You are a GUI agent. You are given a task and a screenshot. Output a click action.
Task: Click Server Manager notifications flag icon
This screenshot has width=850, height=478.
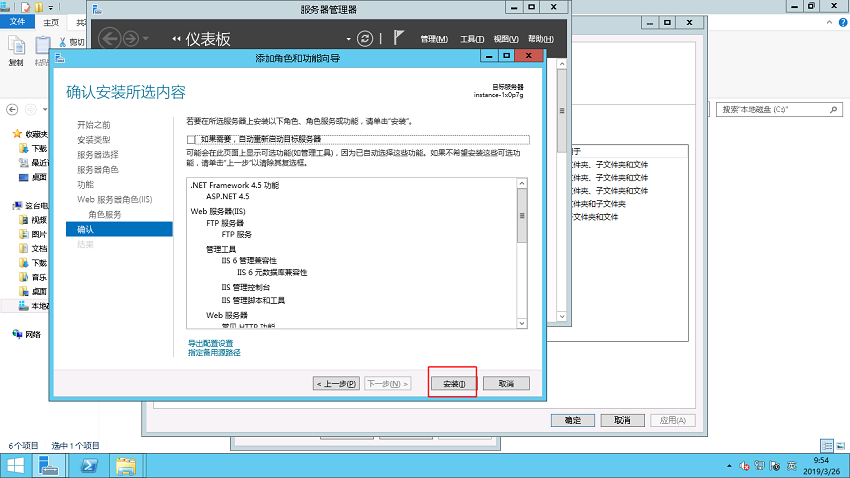[x=398, y=38]
